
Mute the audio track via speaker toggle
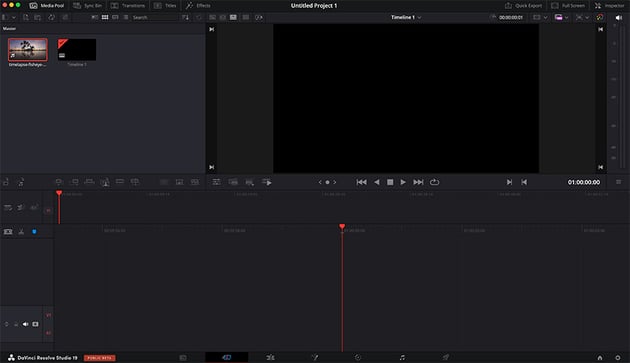point(25,324)
